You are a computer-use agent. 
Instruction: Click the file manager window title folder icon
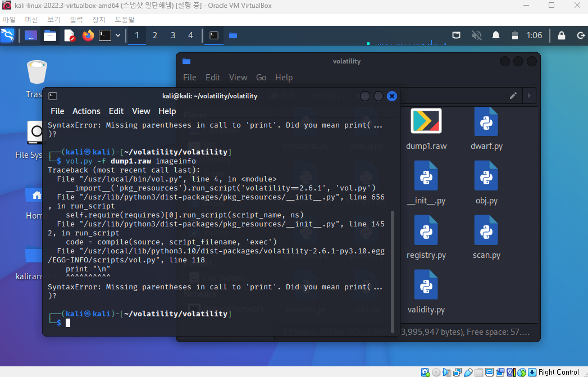tap(186, 61)
